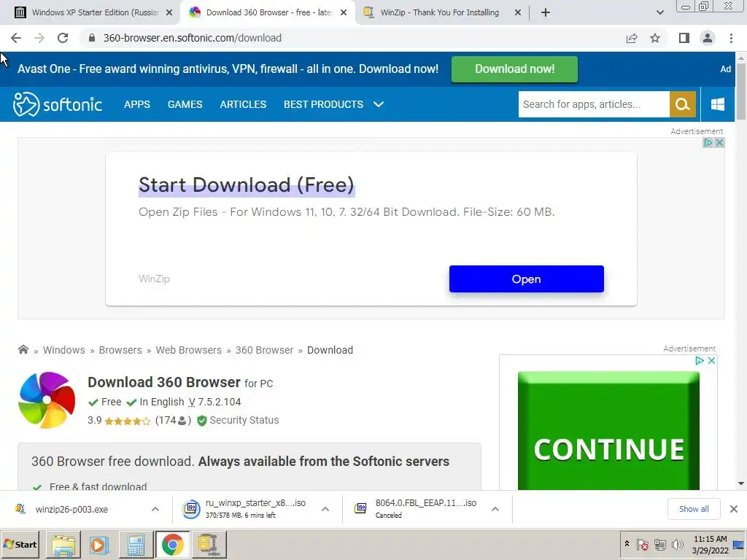The image size is (747, 560).
Task: Reload the current page
Action: 63,38
